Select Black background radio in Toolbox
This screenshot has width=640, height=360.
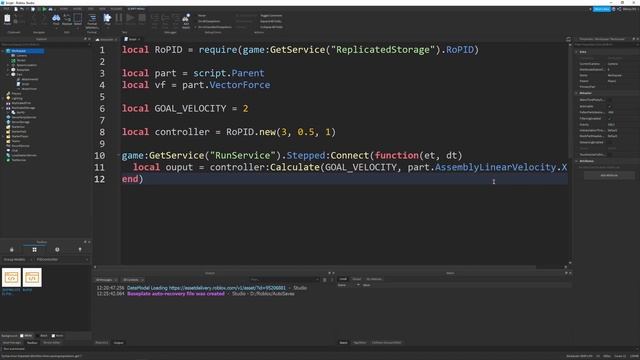pos(38,336)
